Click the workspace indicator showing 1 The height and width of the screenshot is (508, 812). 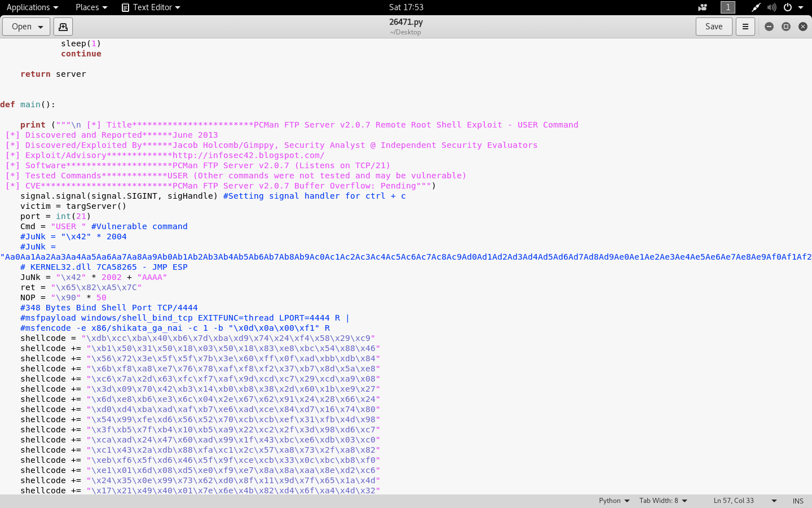(728, 7)
